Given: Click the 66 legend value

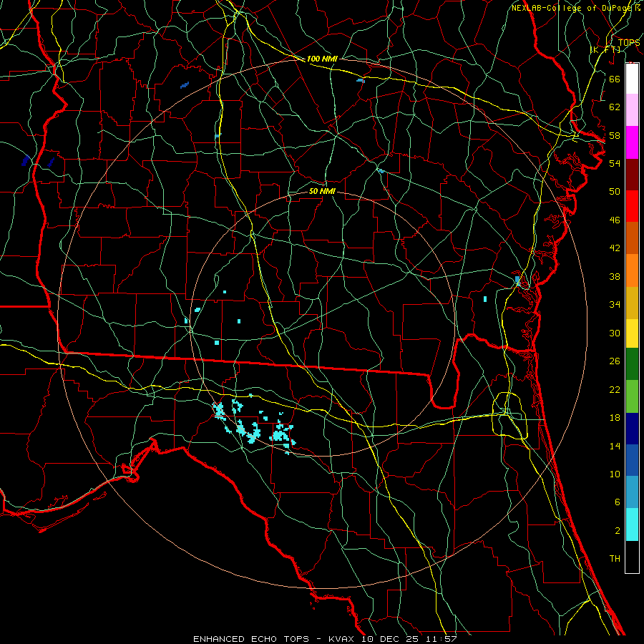Looking at the screenshot, I should click(x=615, y=79).
